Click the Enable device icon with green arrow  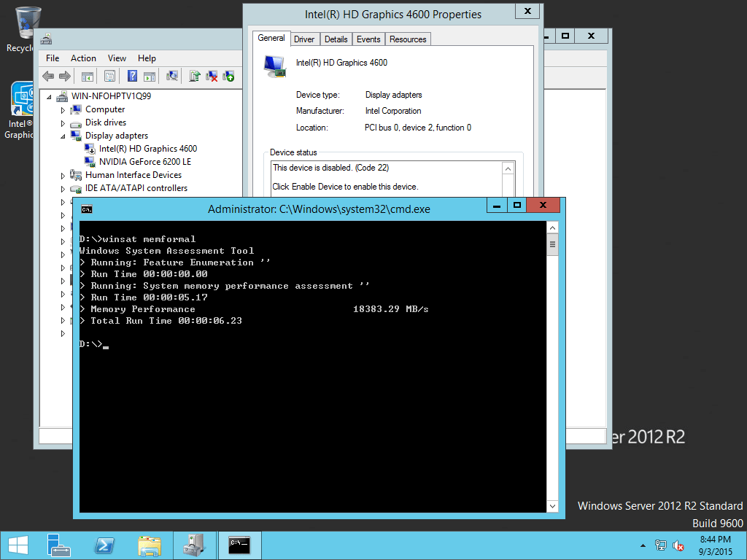[x=228, y=76]
